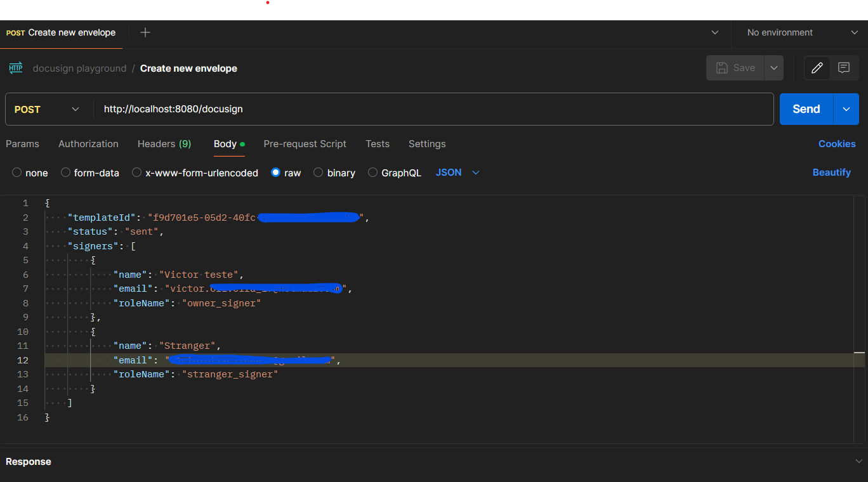
Task: Open the comments icon
Action: pos(844,68)
